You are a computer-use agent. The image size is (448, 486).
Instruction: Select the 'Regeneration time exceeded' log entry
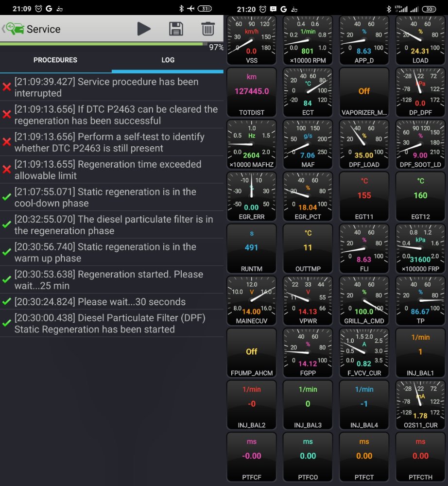[112, 170]
